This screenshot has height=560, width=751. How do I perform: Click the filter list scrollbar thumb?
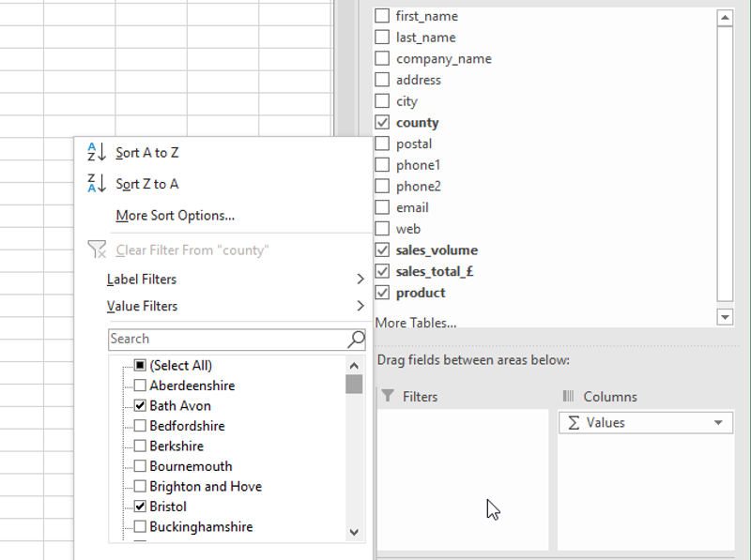(x=354, y=384)
